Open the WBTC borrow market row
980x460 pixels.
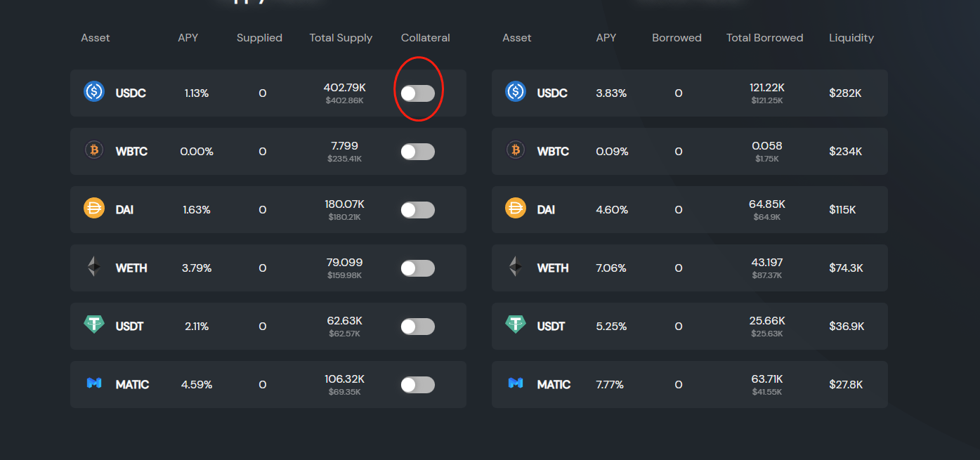(x=689, y=151)
